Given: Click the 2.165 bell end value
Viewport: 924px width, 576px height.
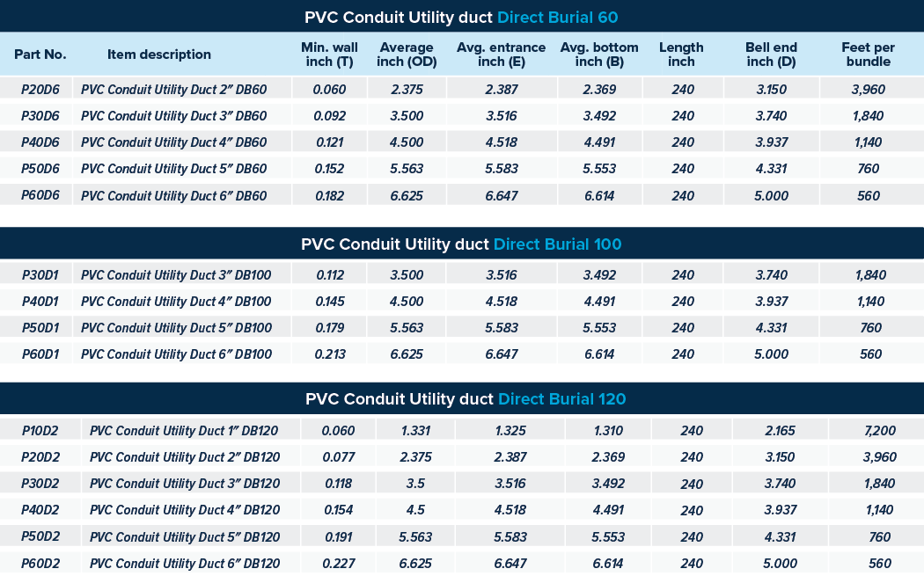Looking at the screenshot, I should click(780, 430).
